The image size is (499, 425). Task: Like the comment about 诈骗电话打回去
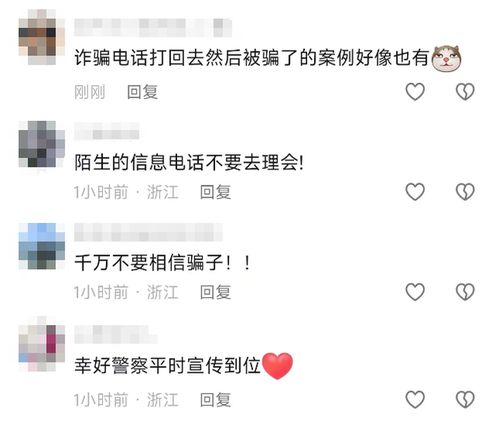click(x=415, y=91)
